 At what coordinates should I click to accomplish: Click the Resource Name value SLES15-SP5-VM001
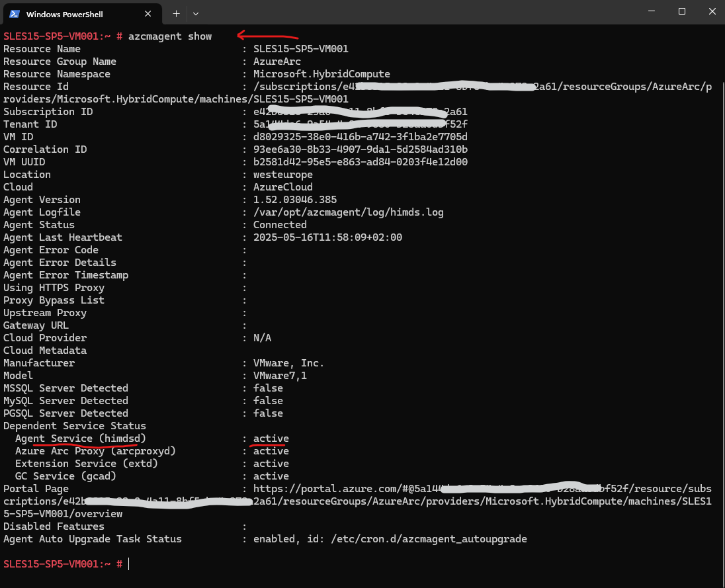click(300, 49)
